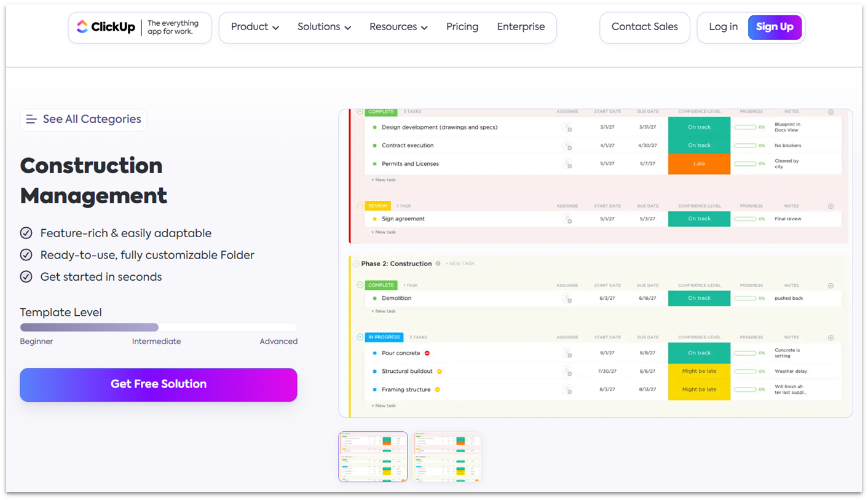Go to the Pricing page
The width and height of the screenshot is (868, 500).
pos(462,27)
